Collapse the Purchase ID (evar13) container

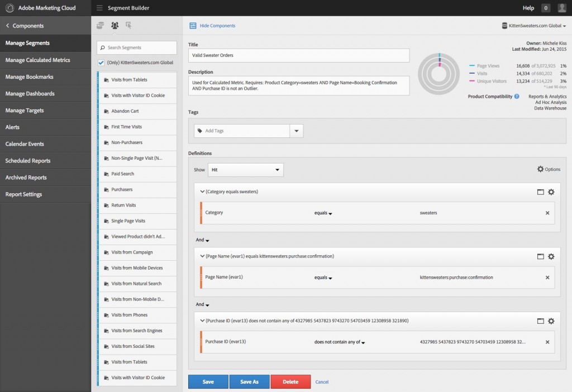202,321
